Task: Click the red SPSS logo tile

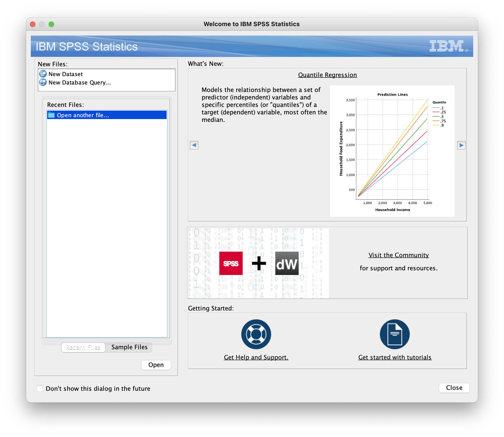Action: 231,263
